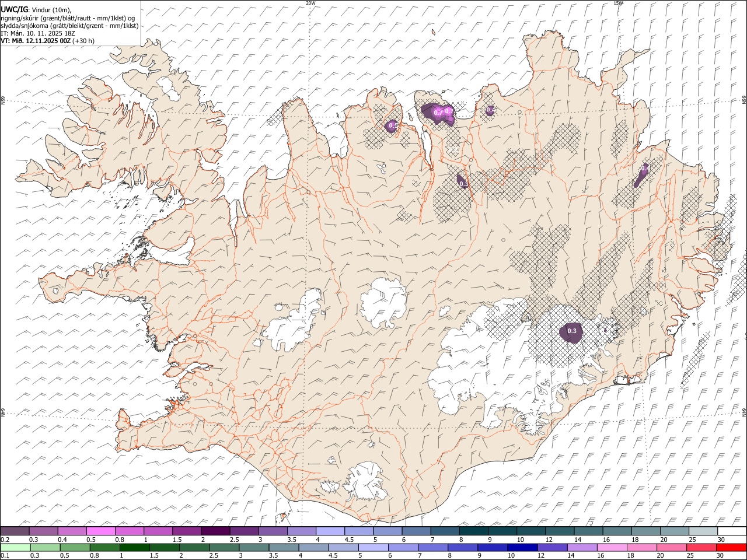Select the bright red 30 rain scale swatch
Image resolution: width=747 pixels, height=560 pixels.
(732, 547)
